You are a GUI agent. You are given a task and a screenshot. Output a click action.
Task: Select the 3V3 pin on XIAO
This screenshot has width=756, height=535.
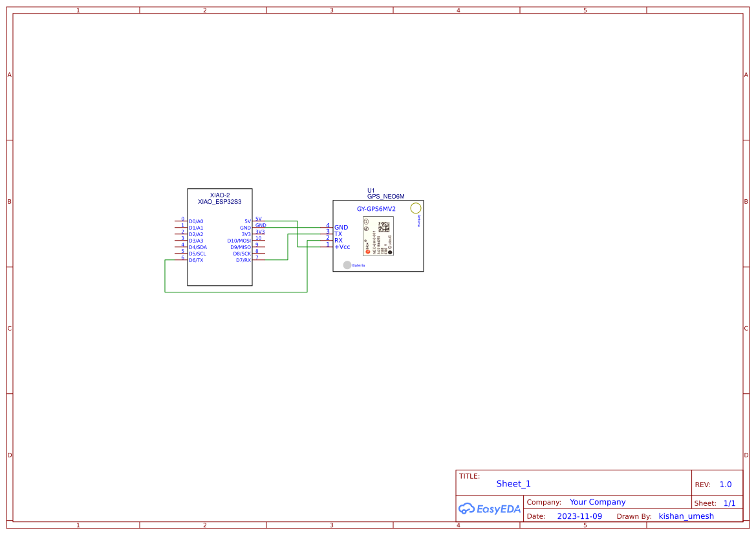click(x=246, y=234)
